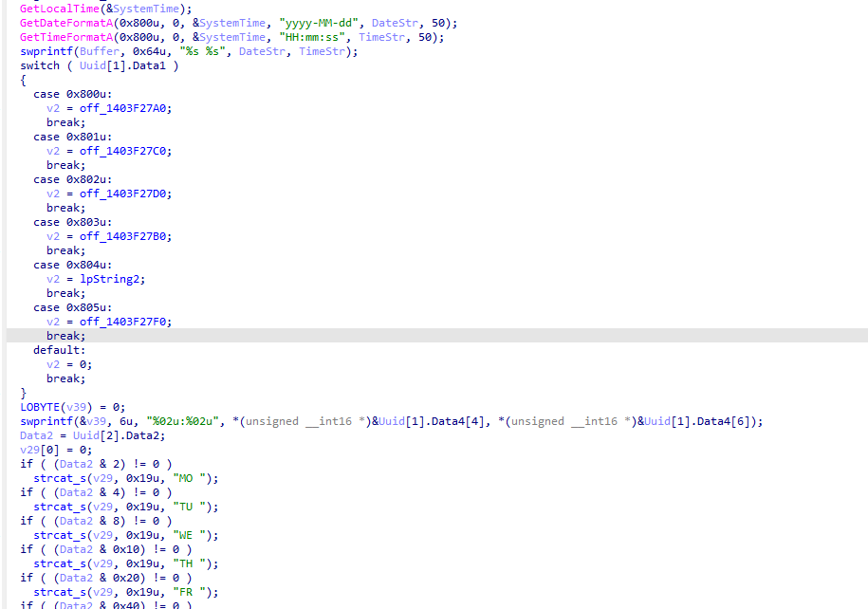Select the case 0x800u label

pyautogui.click(x=72, y=94)
